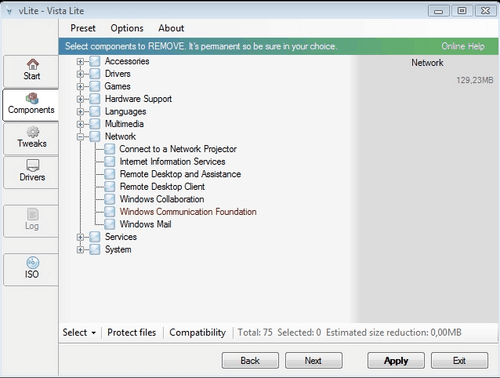Open the Preset menu

83,28
